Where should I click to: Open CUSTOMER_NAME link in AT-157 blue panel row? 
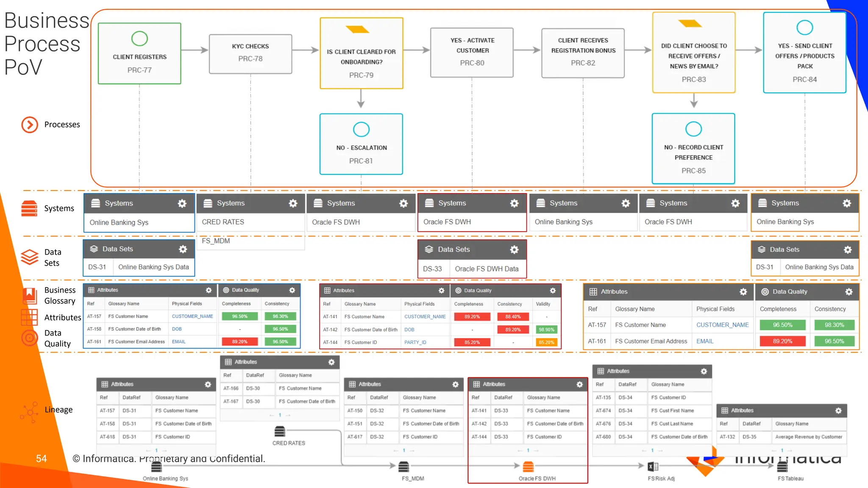192,316
